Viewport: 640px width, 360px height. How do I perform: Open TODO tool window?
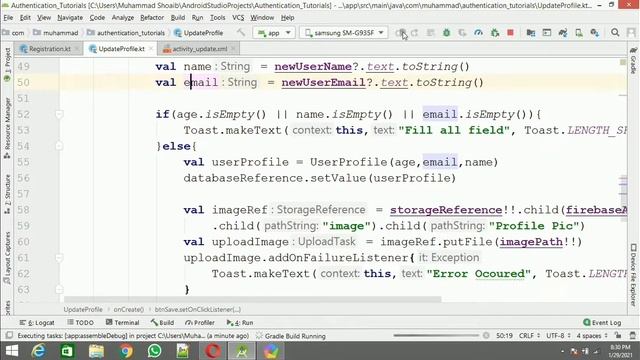click(x=80, y=322)
